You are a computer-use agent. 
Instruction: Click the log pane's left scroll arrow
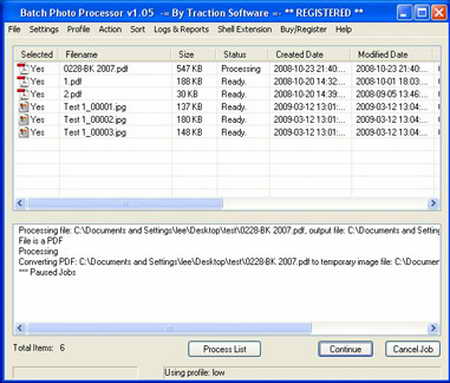[20, 328]
